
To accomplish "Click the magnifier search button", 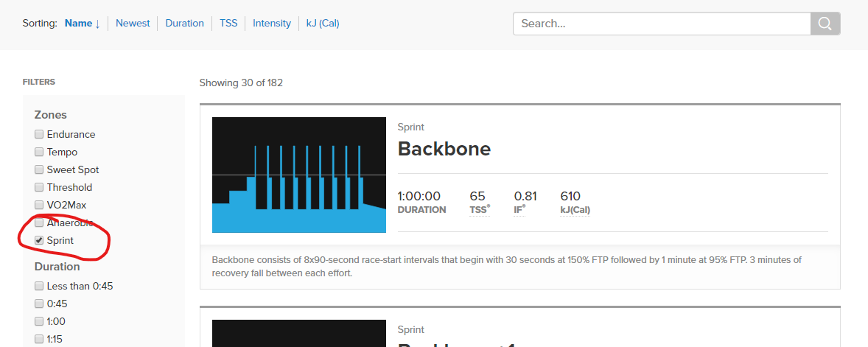I will pyautogui.click(x=825, y=24).
